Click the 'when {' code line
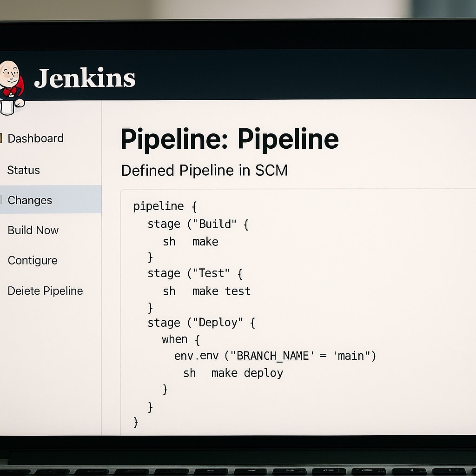This screenshot has width=476, height=476. click(181, 339)
